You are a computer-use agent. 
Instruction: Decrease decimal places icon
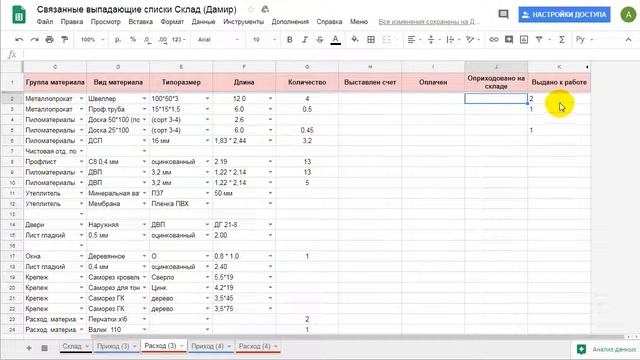[x=147, y=40]
